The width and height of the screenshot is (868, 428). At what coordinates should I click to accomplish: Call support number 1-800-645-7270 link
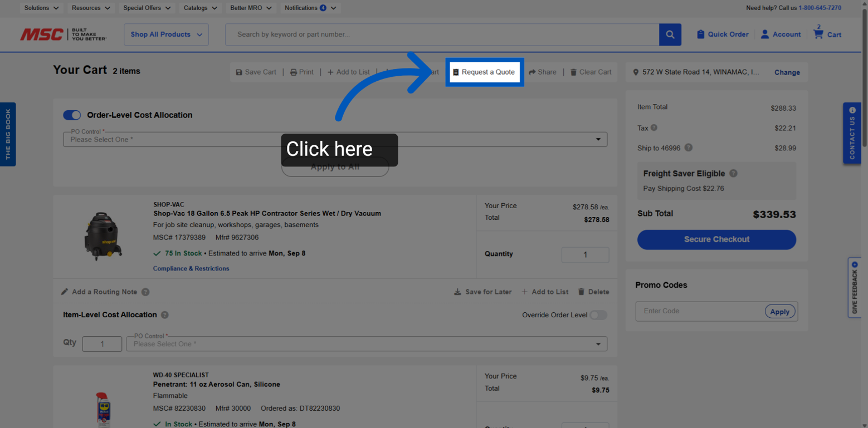click(x=820, y=8)
